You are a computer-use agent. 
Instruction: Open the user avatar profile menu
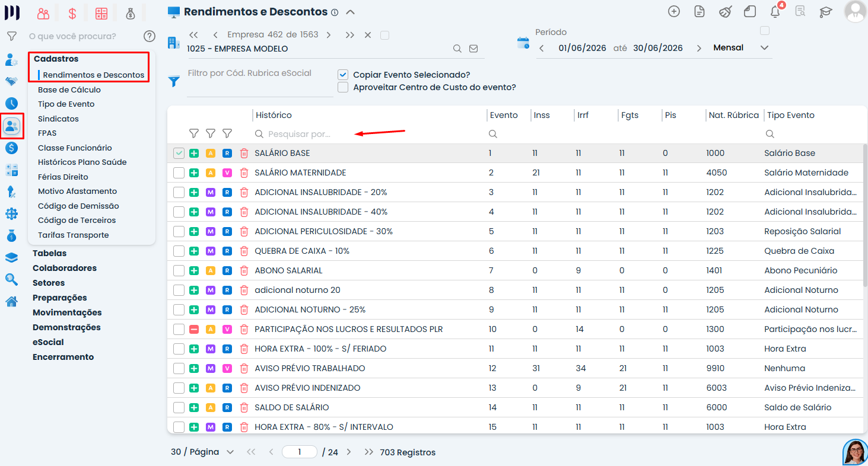[855, 12]
